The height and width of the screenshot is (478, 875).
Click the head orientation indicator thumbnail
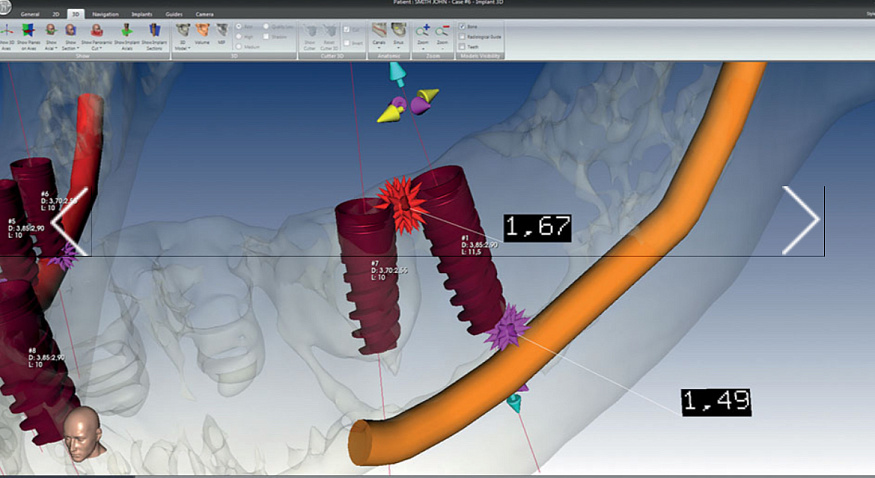84,434
